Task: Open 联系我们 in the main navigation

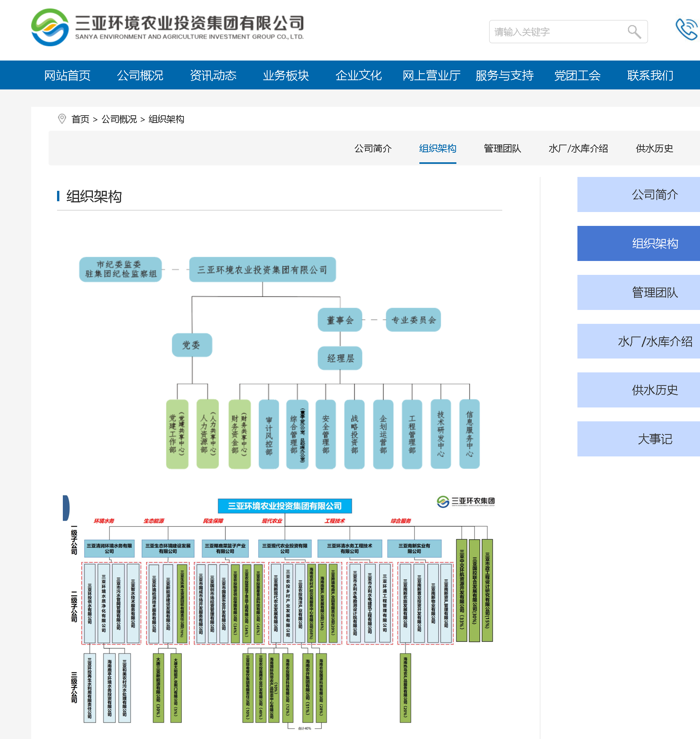Action: [x=650, y=75]
